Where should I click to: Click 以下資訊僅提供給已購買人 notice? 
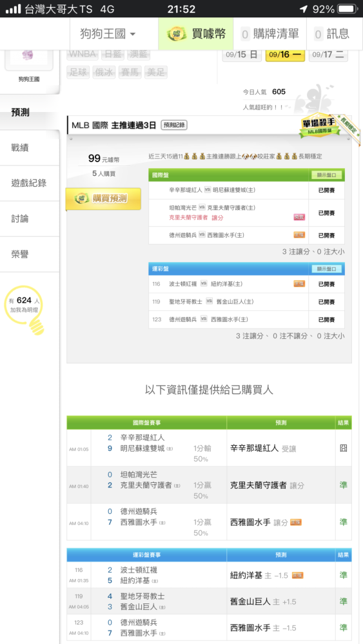click(x=209, y=390)
